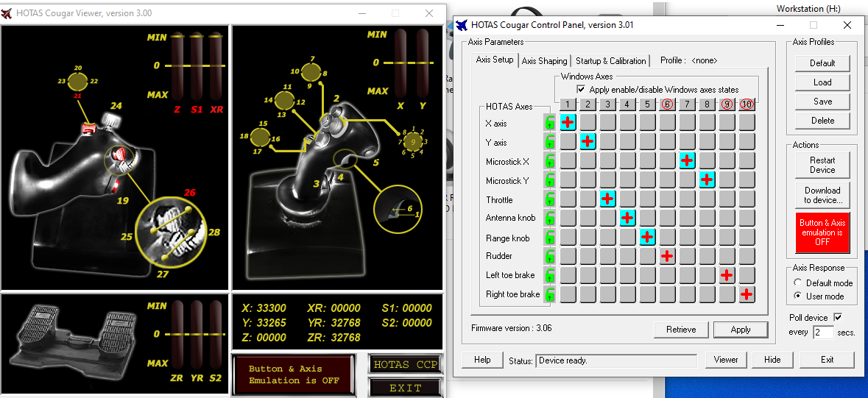Select User mode axis response
Viewport: 868px width, 398px height.
tap(797, 296)
